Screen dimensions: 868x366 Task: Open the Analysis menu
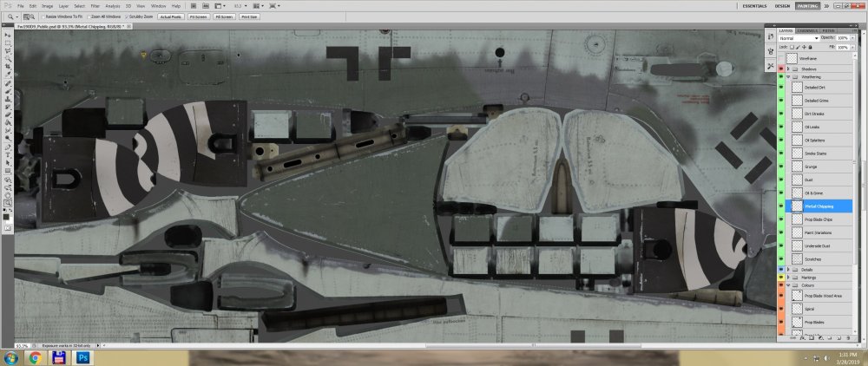tap(112, 5)
